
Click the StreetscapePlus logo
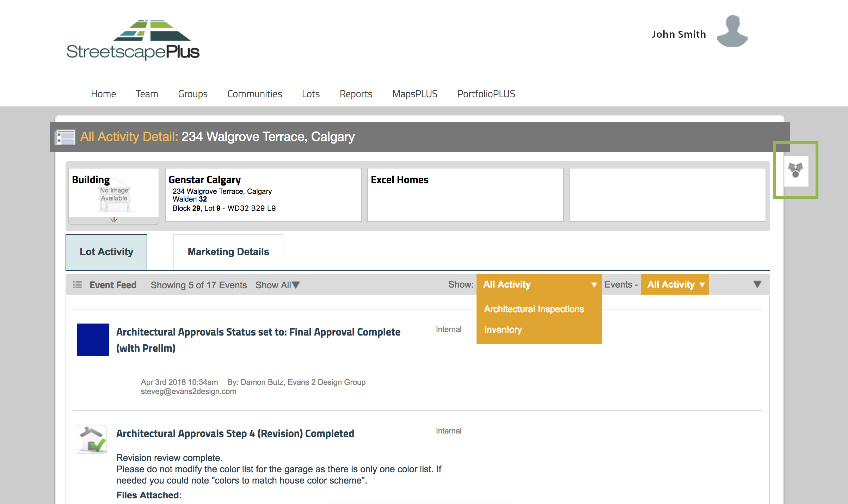pos(133,40)
